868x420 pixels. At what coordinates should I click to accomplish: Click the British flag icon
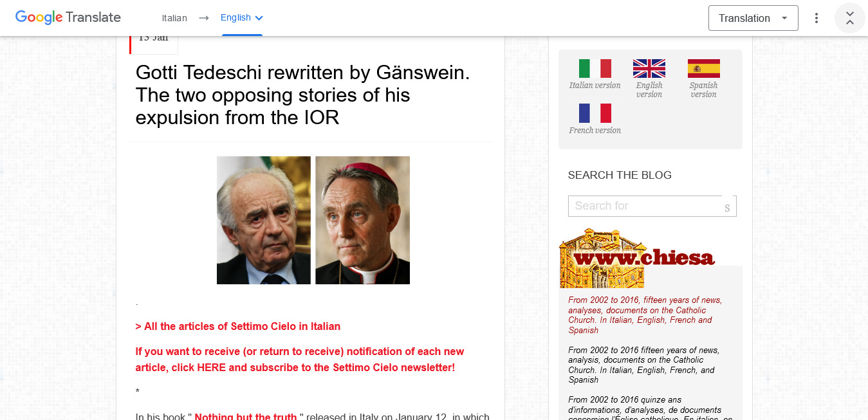(x=649, y=68)
